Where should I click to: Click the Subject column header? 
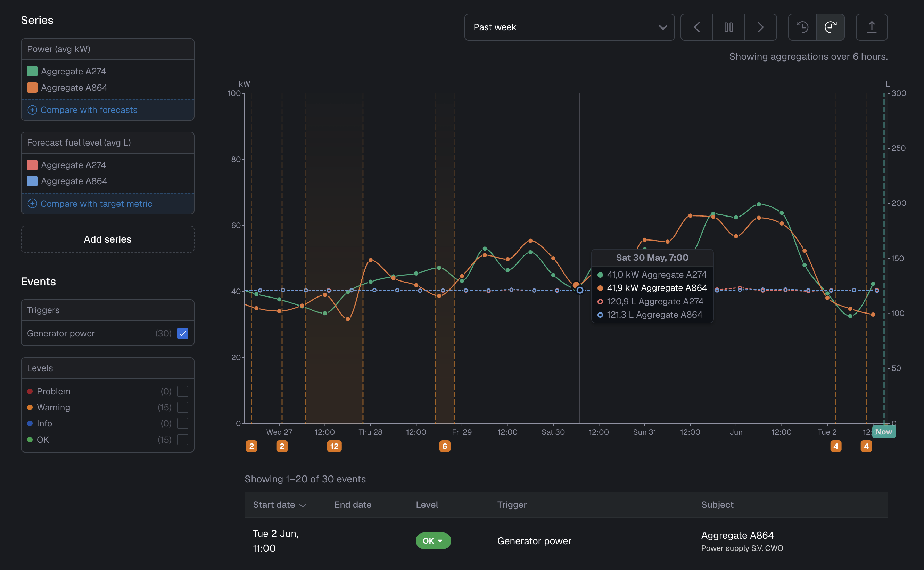tap(717, 505)
